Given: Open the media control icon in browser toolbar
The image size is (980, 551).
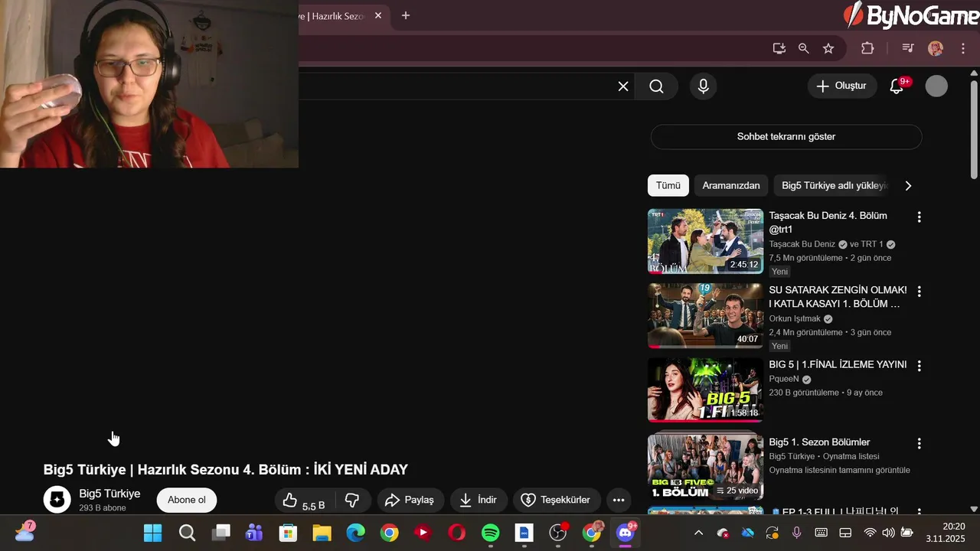Looking at the screenshot, I should pos(908,48).
